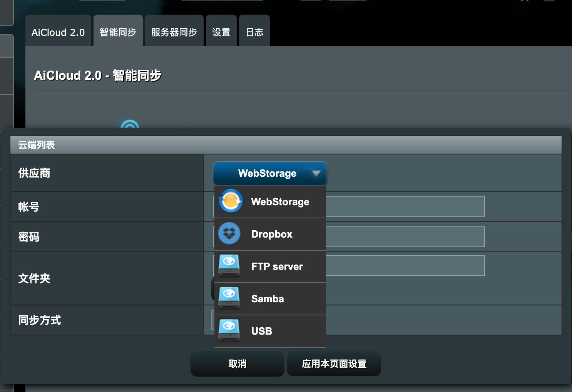Click the 应用本页面设置 apply button
Screen dimensions: 572x392
334,364
